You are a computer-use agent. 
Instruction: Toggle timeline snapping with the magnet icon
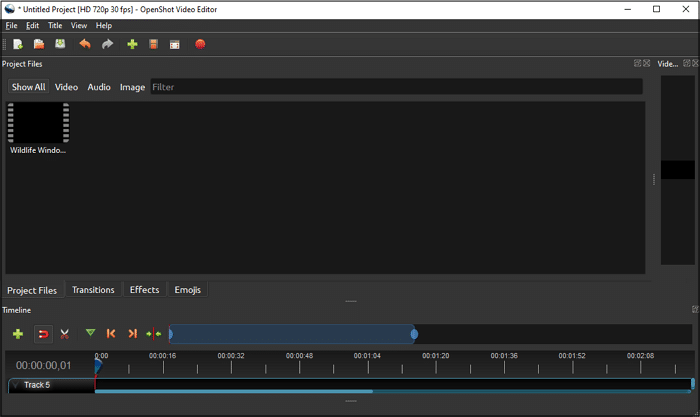click(42, 334)
